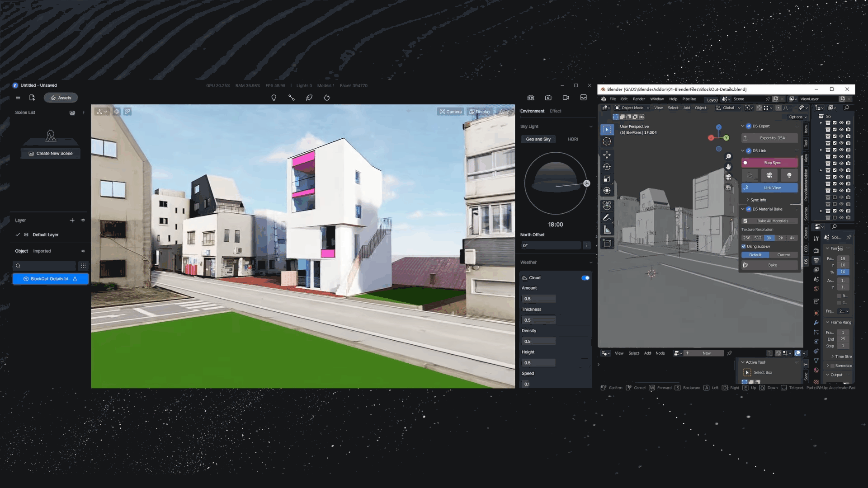Toggle the Bake All Materials checkbox
868x488 pixels.
(x=745, y=221)
